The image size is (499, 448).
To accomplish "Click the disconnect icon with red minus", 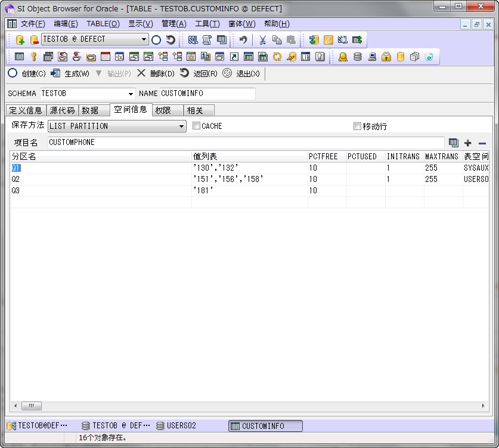I will point(34,40).
